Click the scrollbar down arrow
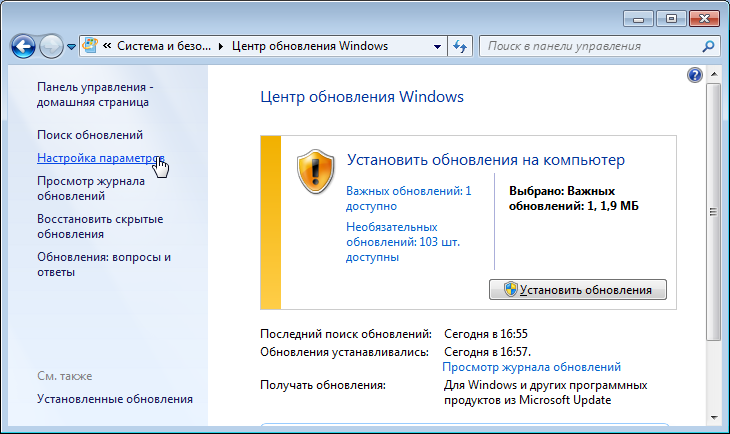Screen dimensions: 730x434 [x=714, y=418]
